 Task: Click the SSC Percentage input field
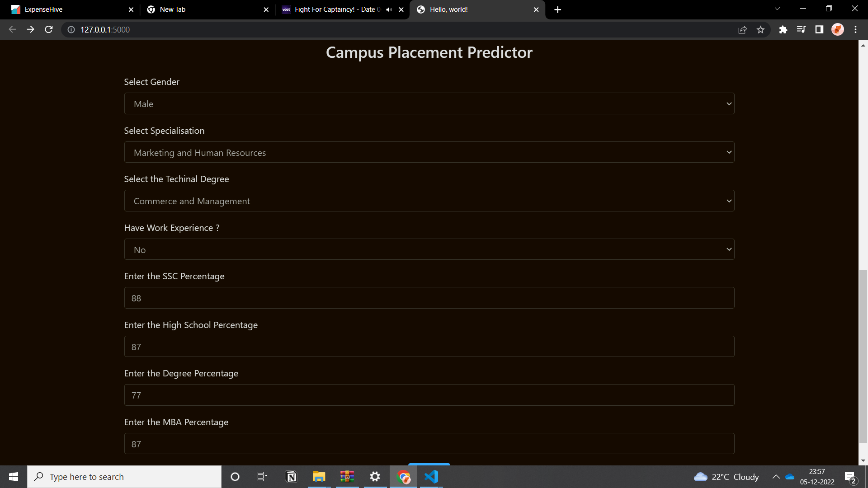tap(429, 298)
